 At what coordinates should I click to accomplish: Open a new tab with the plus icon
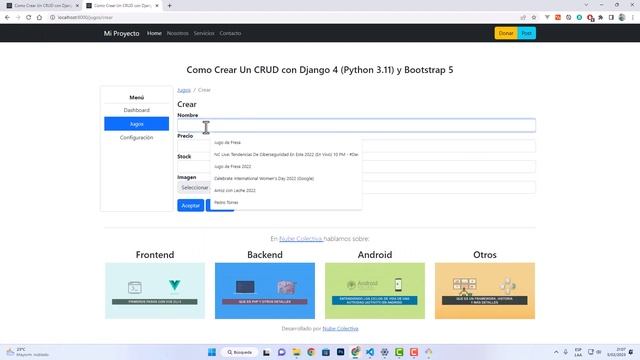[169, 6]
